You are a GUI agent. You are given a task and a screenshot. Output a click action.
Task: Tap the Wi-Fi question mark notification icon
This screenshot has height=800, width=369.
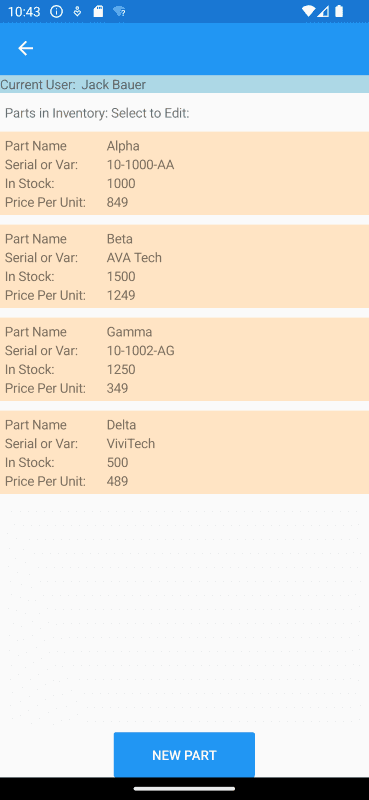click(x=119, y=11)
